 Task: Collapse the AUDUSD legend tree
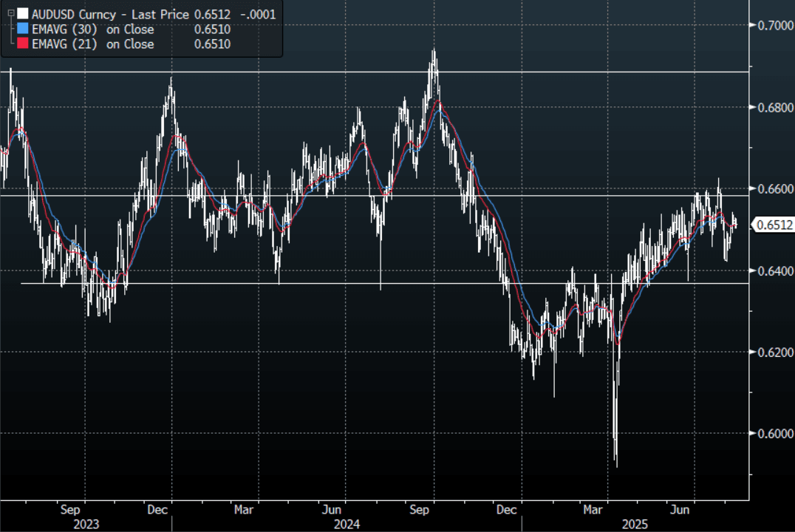tap(10, 13)
